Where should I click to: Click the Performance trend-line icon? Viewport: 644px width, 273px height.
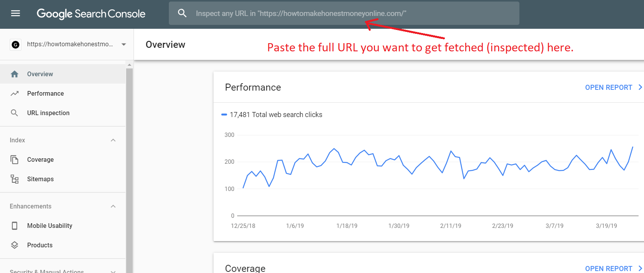(x=15, y=93)
